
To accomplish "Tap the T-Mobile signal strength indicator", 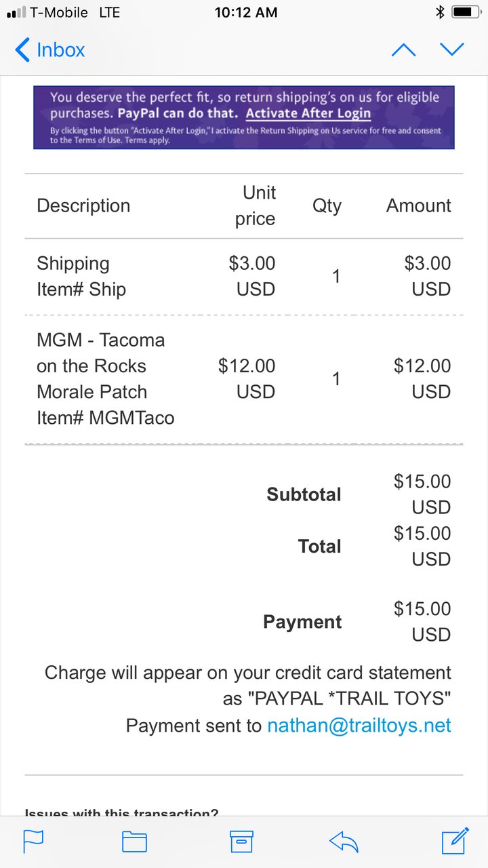I will point(16,12).
